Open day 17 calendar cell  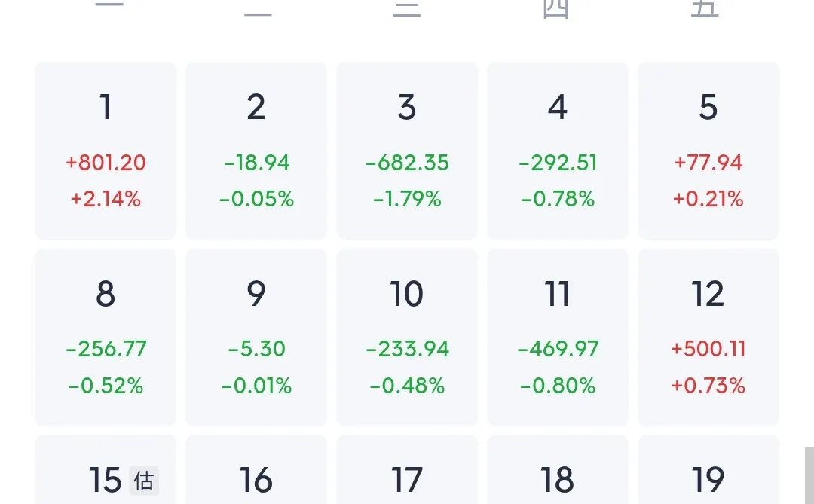(407, 470)
